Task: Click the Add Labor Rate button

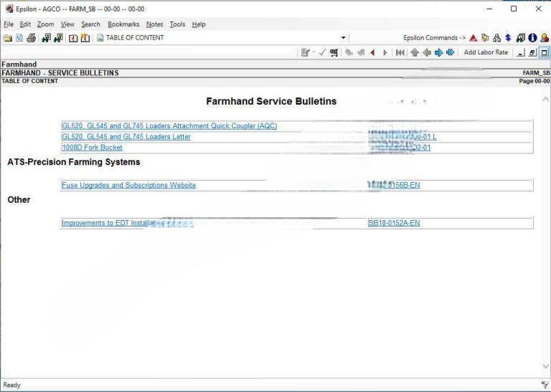Action: pos(486,52)
